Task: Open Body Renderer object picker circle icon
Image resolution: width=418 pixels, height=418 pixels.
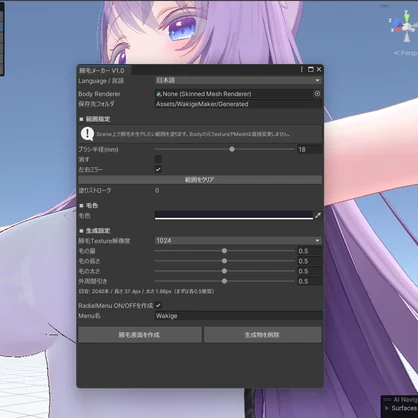Action: pyautogui.click(x=317, y=94)
